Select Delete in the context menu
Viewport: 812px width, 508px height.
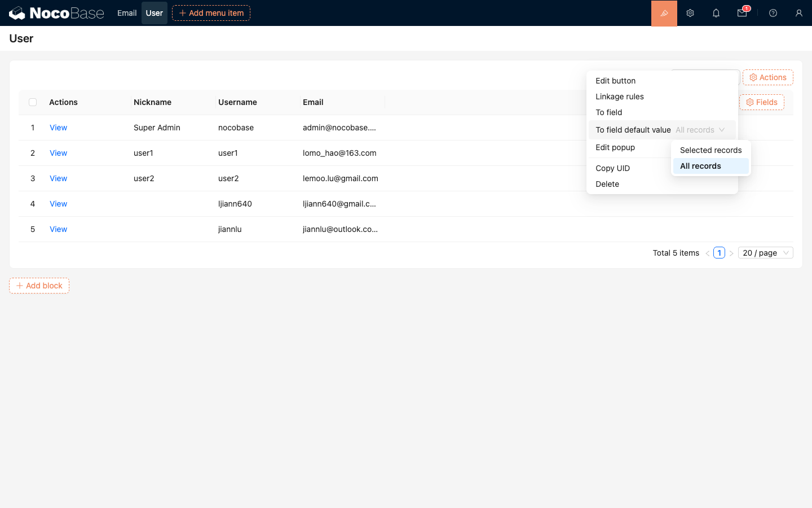pyautogui.click(x=607, y=184)
